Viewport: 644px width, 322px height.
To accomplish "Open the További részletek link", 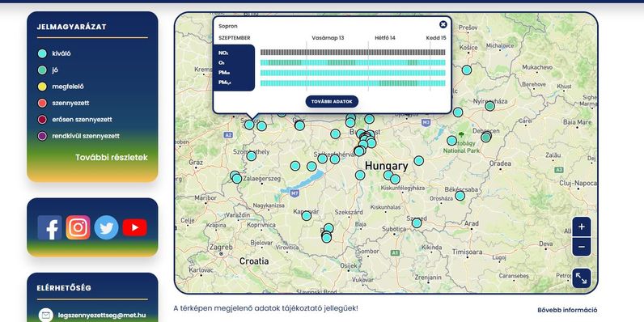I will pyautogui.click(x=112, y=157).
